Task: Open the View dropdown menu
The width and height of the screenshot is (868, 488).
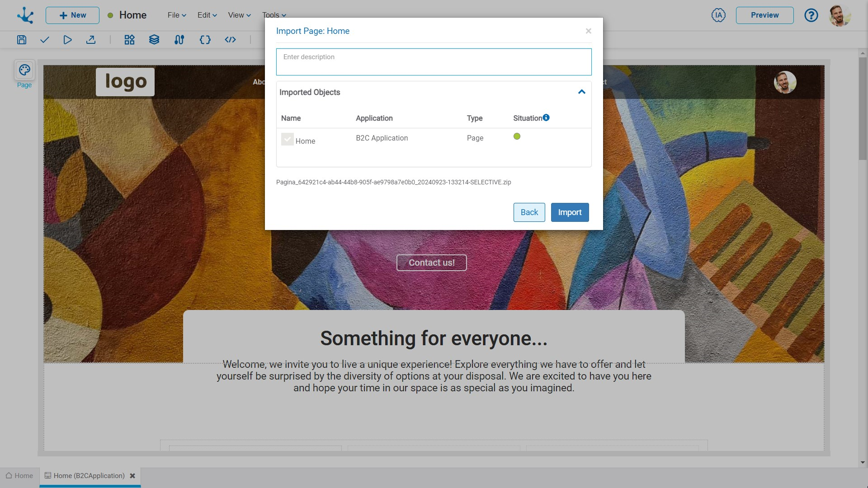Action: 239,15
